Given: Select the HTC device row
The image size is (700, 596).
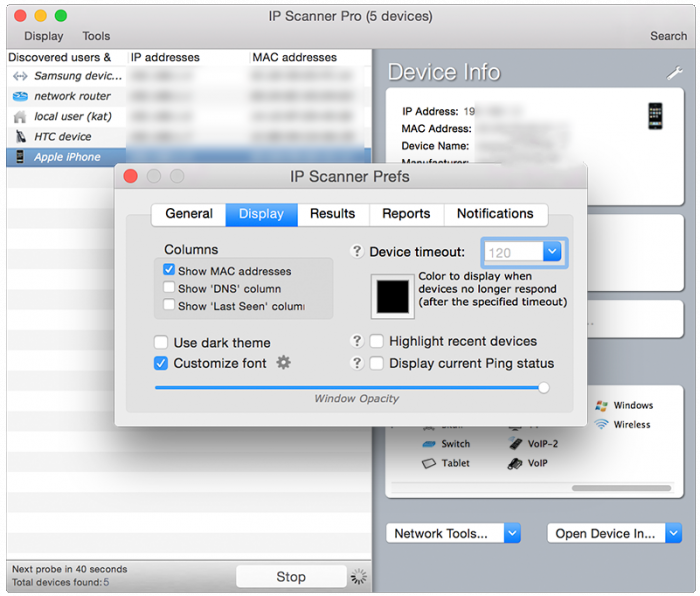Looking at the screenshot, I should (62, 137).
